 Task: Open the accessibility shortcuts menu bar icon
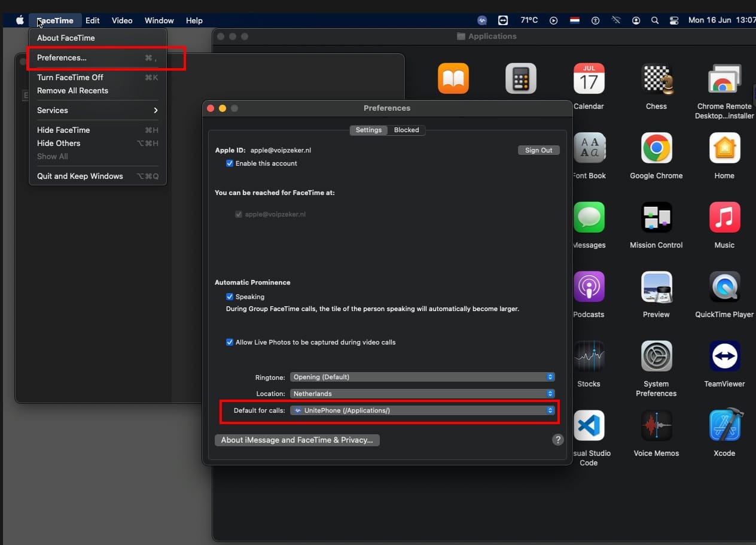(595, 20)
